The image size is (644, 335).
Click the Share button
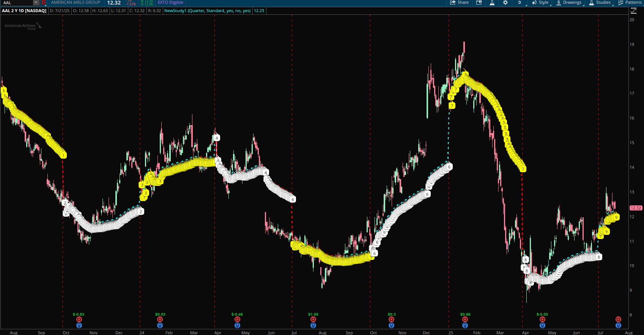459,3
